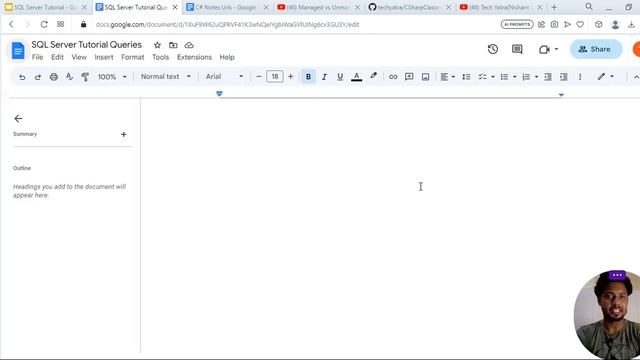
Task: Click the Print icon
Action: tap(53, 77)
